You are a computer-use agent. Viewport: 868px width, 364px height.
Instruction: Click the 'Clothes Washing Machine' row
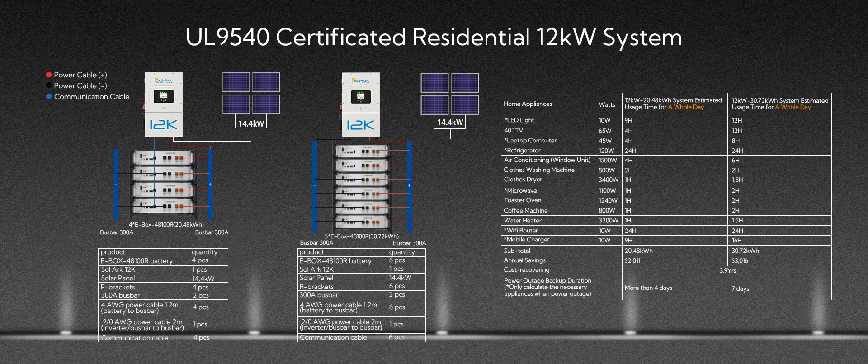point(666,170)
